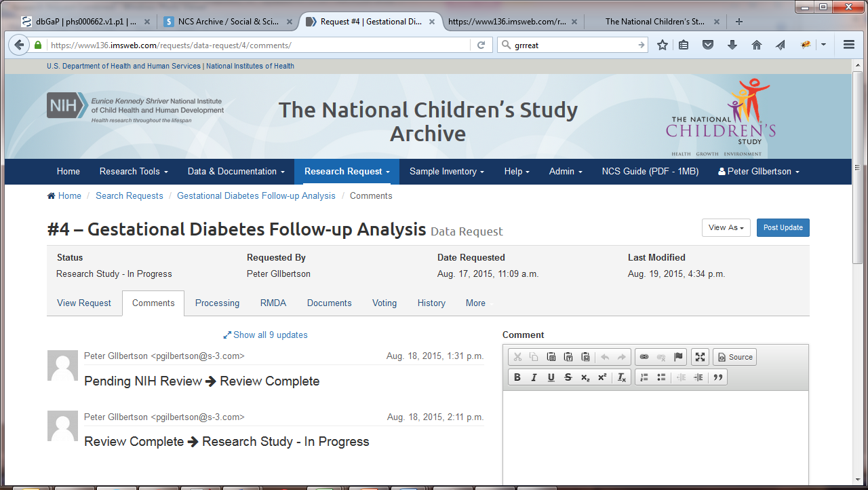This screenshot has height=490, width=868.
Task: Switch to the Voting tab
Action: click(384, 303)
